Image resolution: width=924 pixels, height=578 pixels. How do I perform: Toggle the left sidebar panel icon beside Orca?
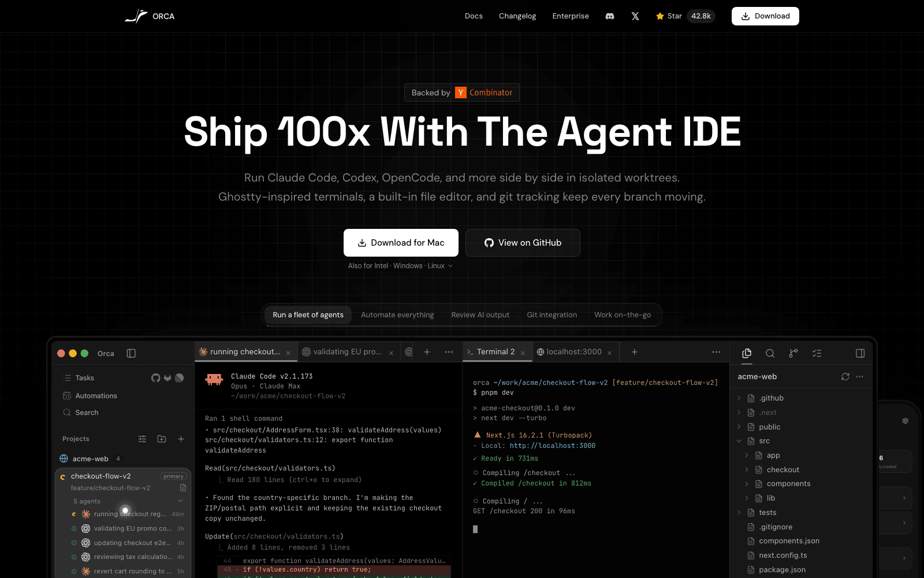[131, 353]
